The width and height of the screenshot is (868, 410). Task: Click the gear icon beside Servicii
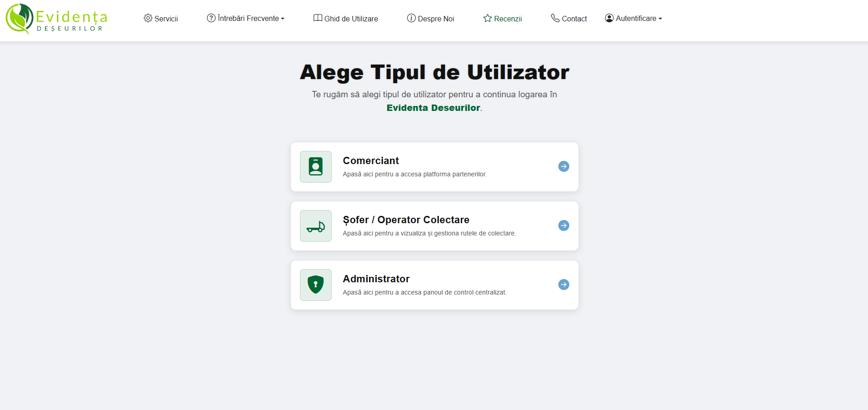coord(148,18)
